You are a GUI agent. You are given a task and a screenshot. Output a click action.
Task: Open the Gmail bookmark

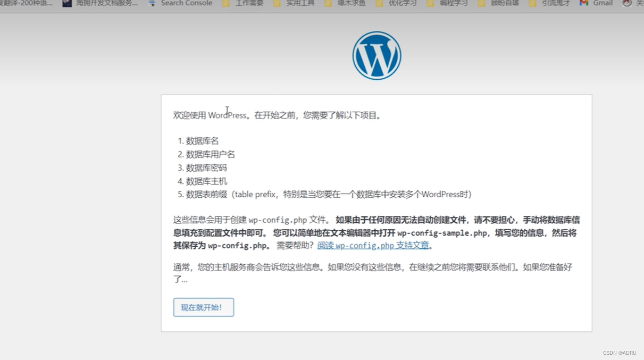596,3
